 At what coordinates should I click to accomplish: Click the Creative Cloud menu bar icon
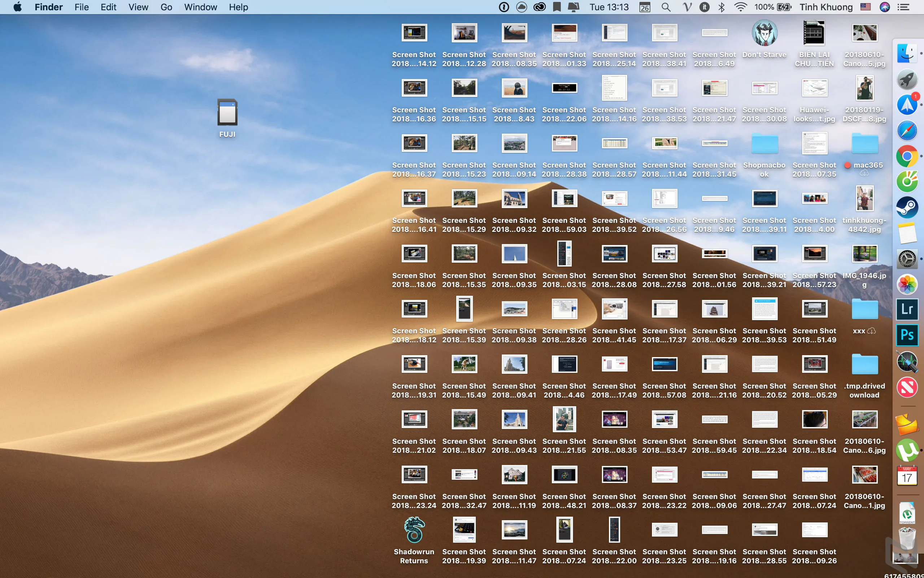540,7
